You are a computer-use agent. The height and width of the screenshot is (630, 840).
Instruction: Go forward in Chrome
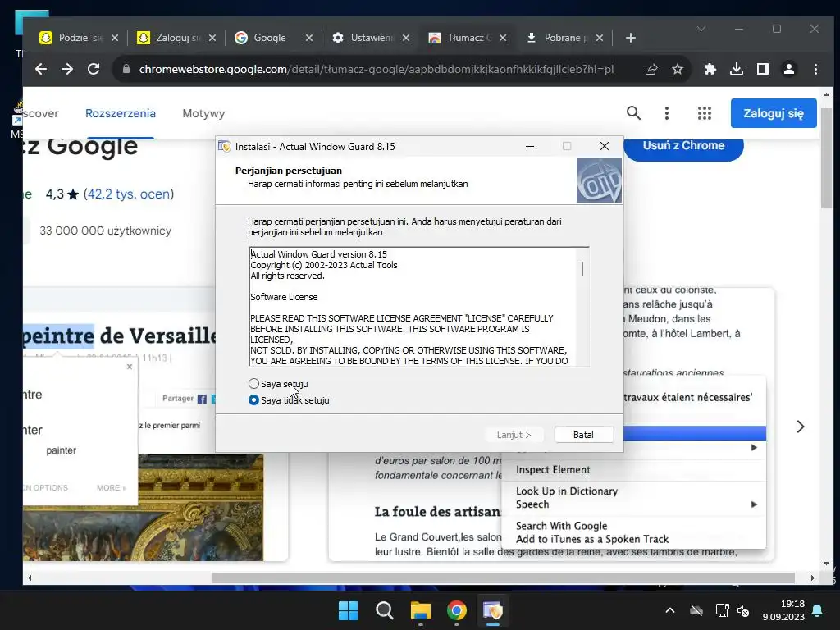[67, 69]
